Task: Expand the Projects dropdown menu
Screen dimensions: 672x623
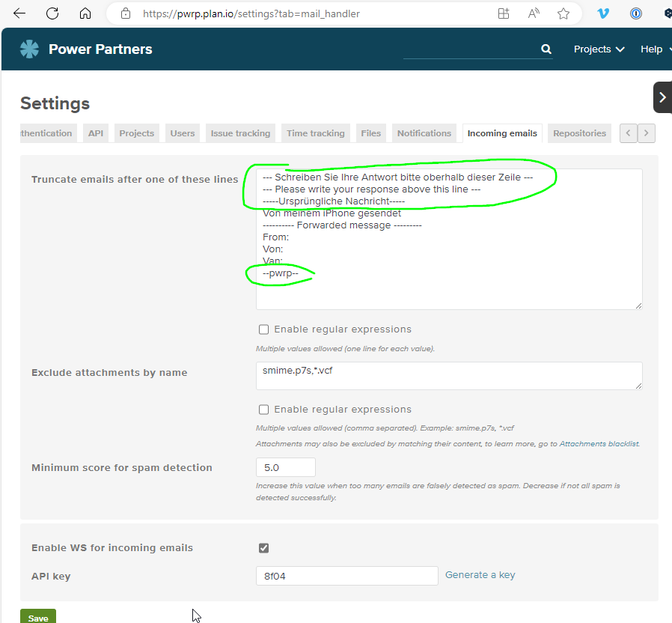Action: [599, 49]
